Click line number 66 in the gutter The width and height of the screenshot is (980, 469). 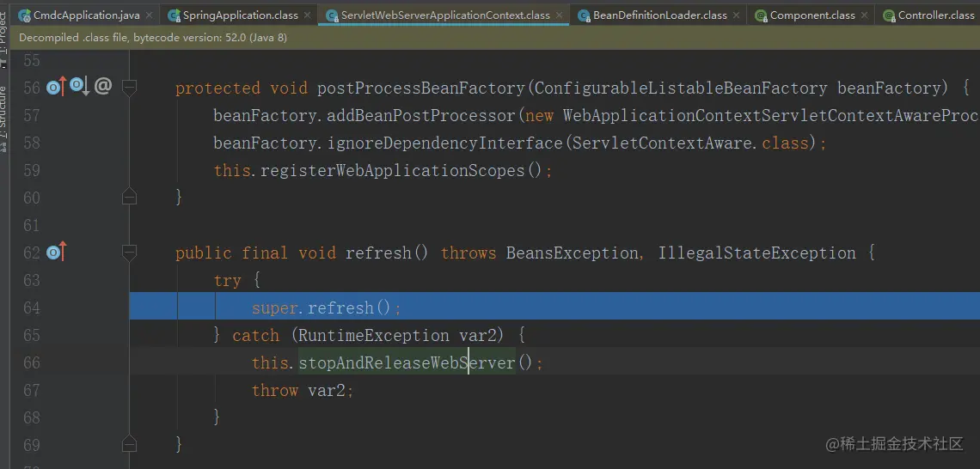(x=31, y=362)
